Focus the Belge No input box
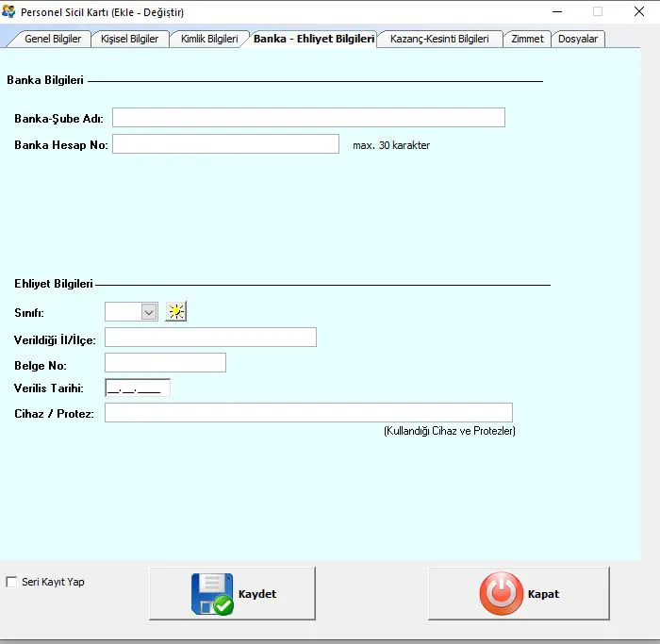 [x=165, y=363]
